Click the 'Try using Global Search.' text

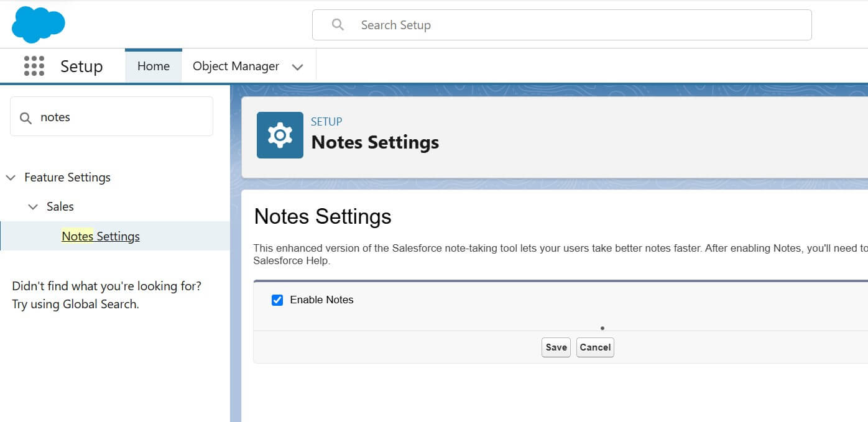click(75, 305)
